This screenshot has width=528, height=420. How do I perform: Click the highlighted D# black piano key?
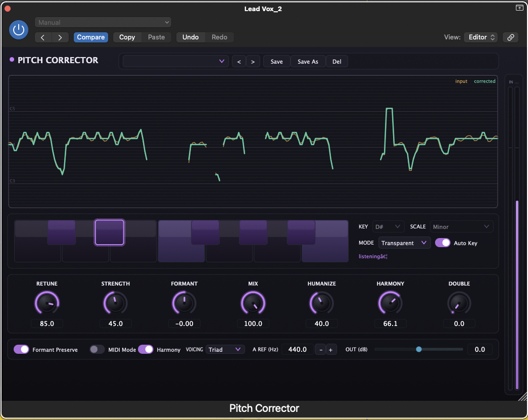(x=110, y=232)
